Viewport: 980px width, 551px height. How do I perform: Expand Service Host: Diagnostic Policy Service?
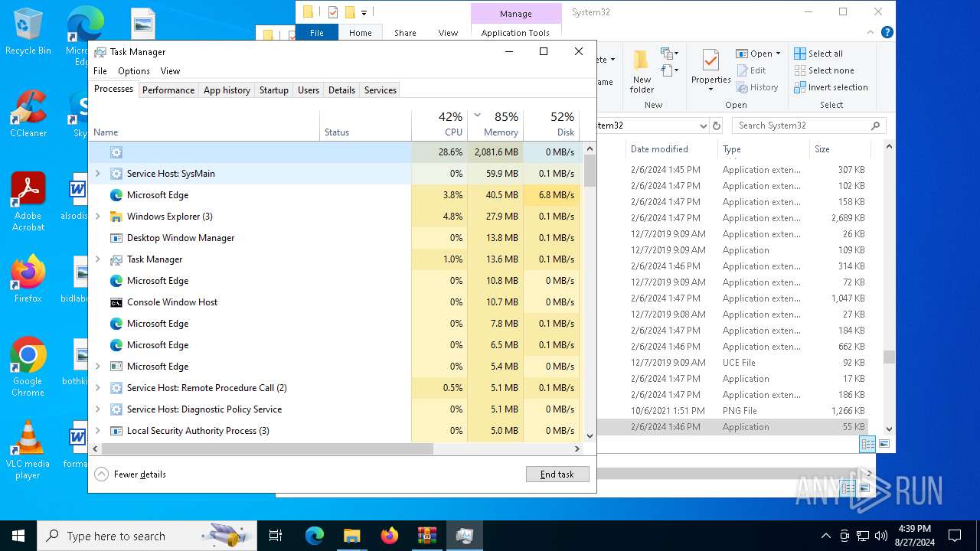click(x=97, y=409)
